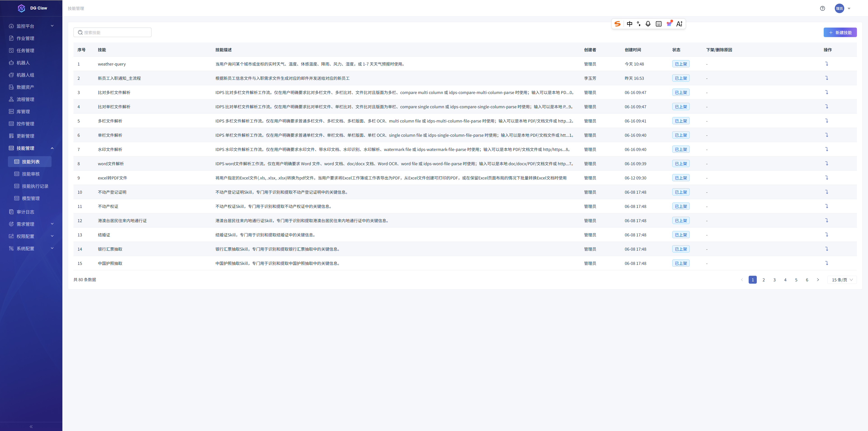This screenshot has width=868, height=431.
Task: Open the 15 条/页 page size dropdown
Action: (x=842, y=280)
